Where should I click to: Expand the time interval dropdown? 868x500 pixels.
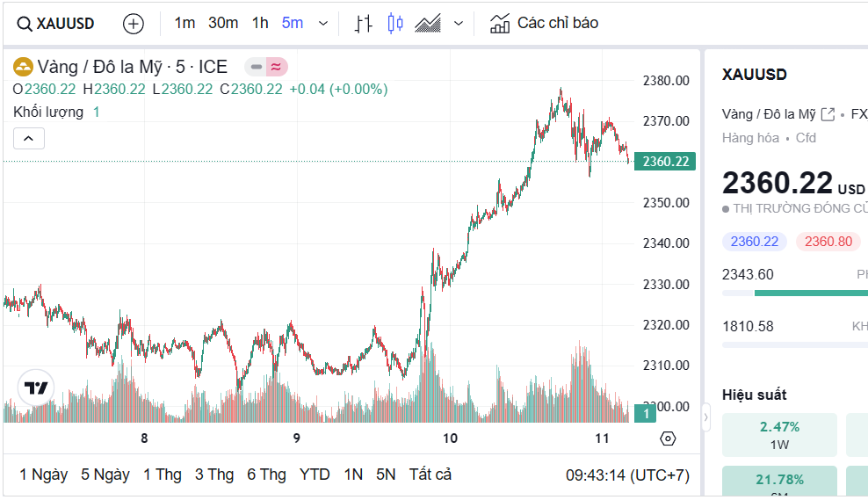(323, 24)
